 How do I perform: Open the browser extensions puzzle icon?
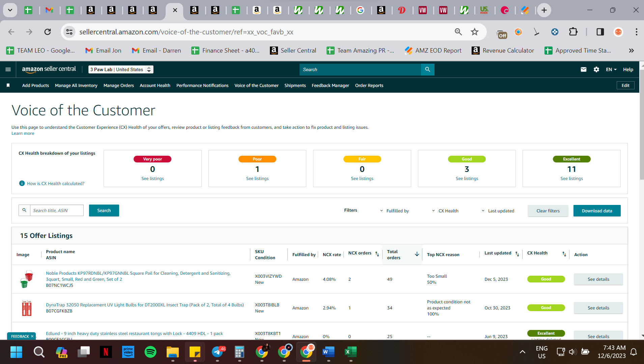coord(573,32)
